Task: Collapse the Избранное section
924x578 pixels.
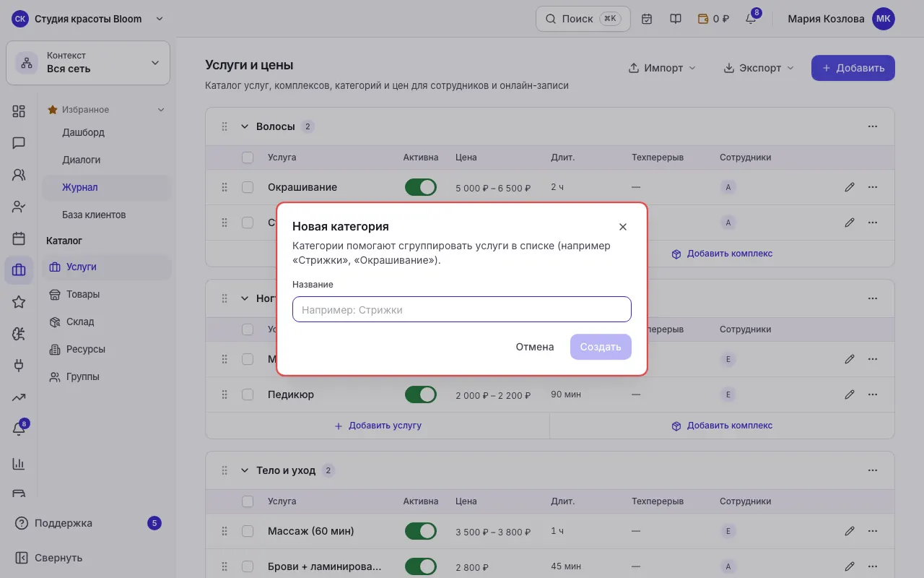Action: click(x=161, y=110)
